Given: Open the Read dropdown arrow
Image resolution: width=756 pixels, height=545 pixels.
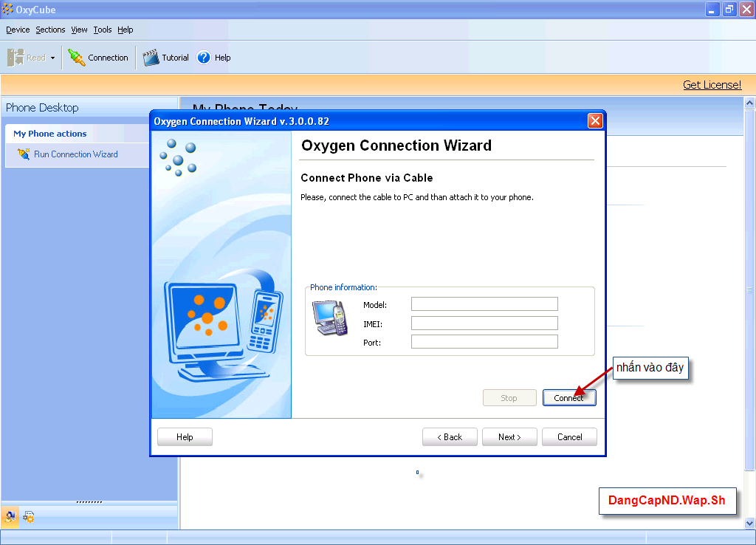Looking at the screenshot, I should coord(52,58).
